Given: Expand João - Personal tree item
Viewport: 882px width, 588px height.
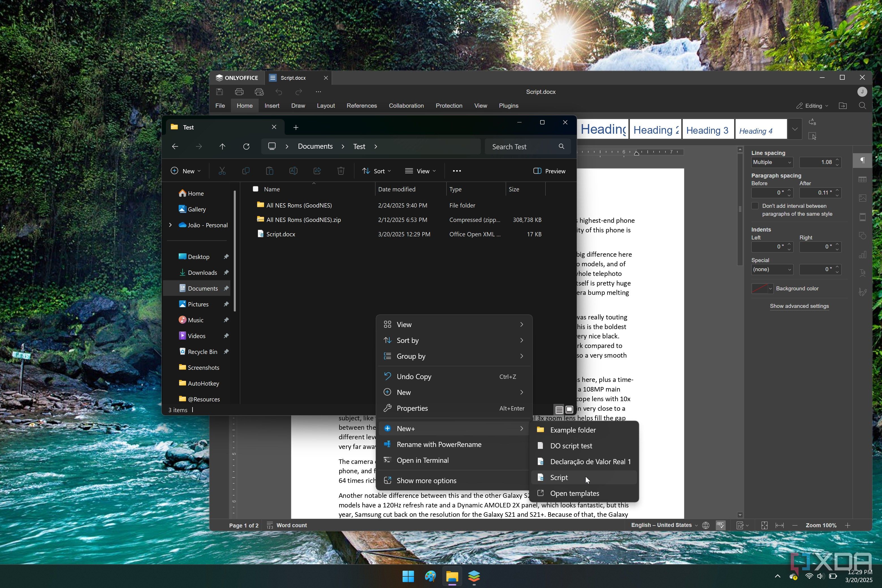Looking at the screenshot, I should (170, 225).
